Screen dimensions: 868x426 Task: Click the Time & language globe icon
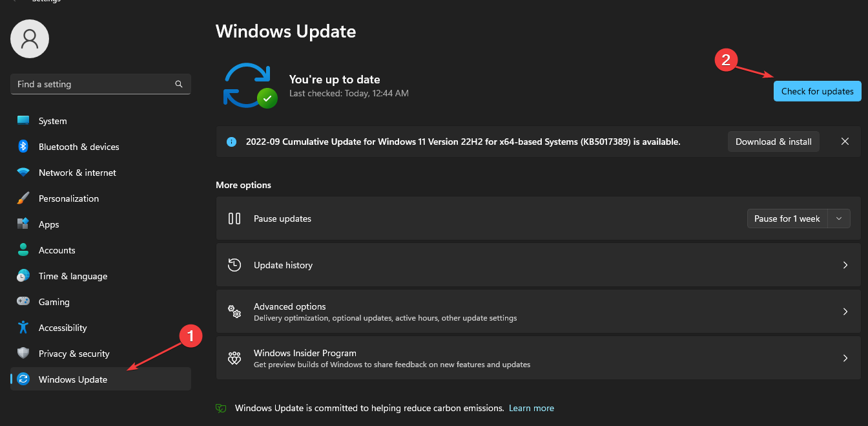pyautogui.click(x=23, y=276)
